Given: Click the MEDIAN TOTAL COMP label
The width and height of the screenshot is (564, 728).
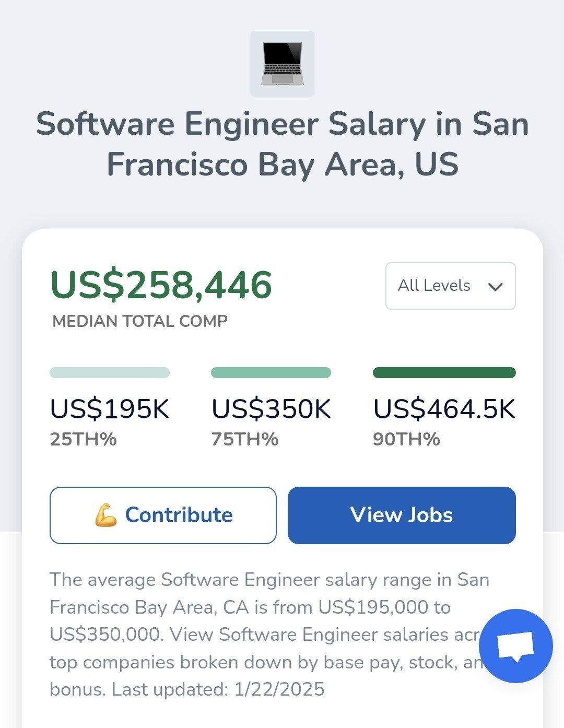Looking at the screenshot, I should point(140,321).
